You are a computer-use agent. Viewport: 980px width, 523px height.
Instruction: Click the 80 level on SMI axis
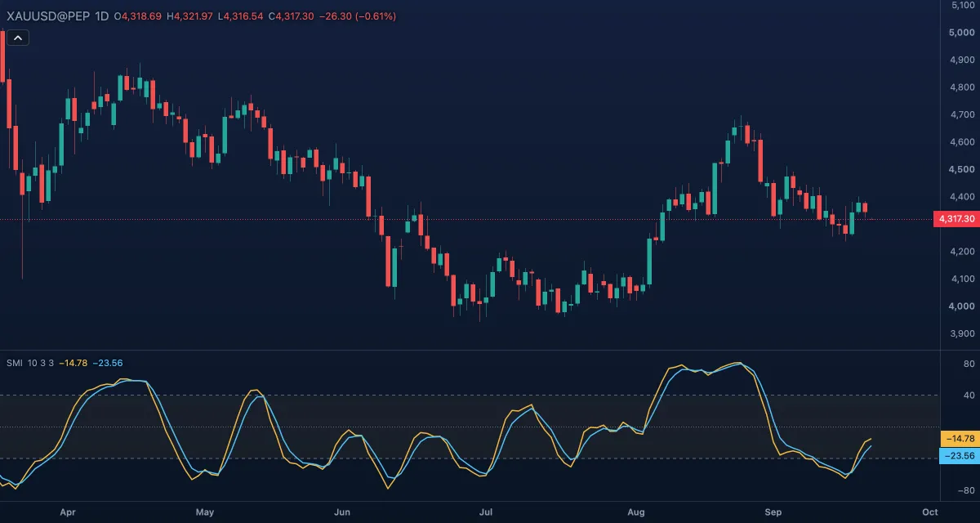click(x=968, y=364)
